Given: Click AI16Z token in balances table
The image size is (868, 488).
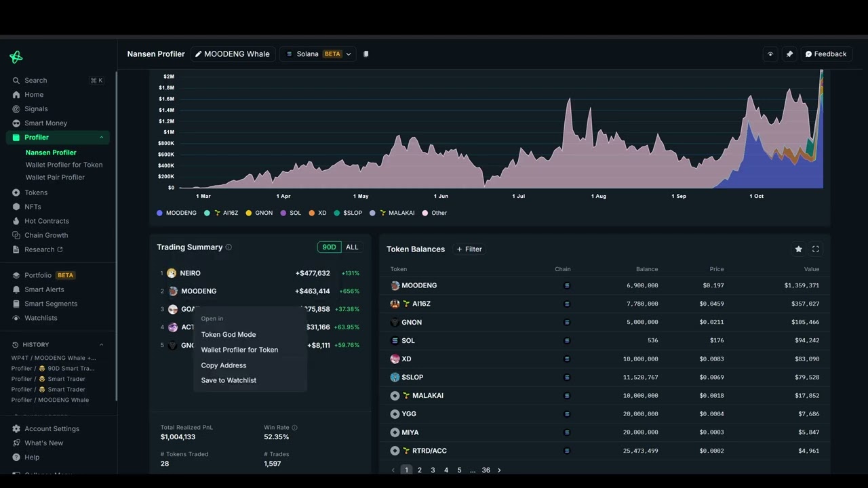Looking at the screenshot, I should click(421, 304).
